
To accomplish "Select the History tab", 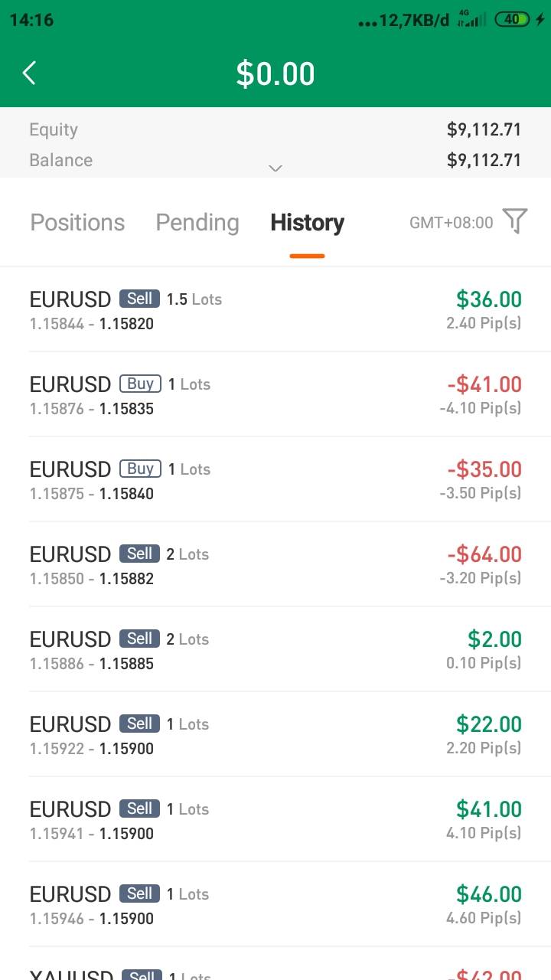I will (x=307, y=223).
